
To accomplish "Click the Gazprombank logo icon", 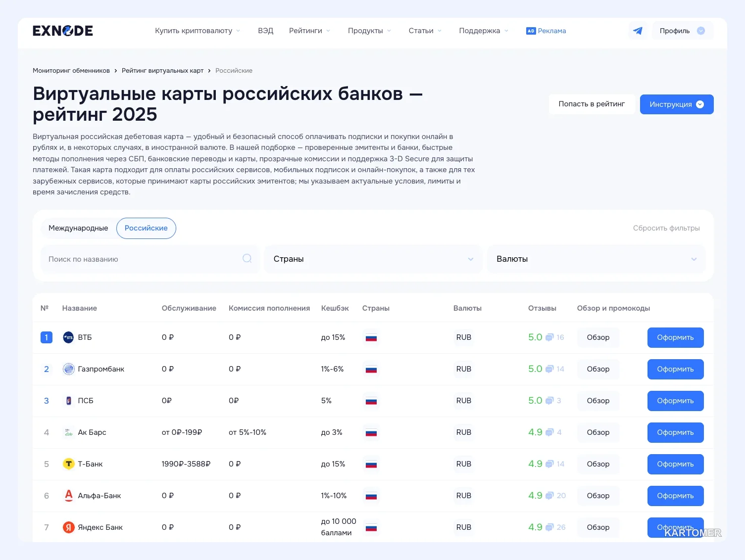I will click(68, 369).
